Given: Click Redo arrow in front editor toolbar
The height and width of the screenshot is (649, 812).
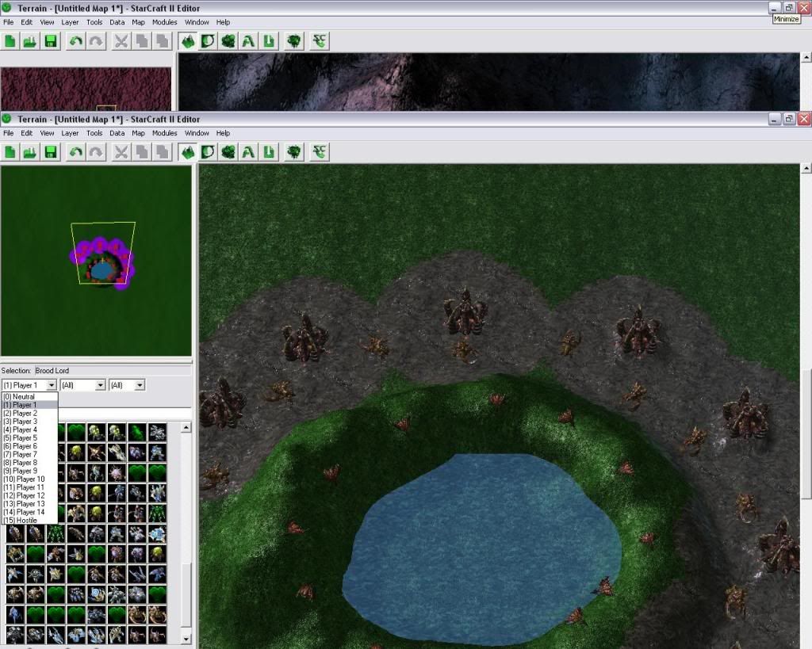Looking at the screenshot, I should (96, 152).
